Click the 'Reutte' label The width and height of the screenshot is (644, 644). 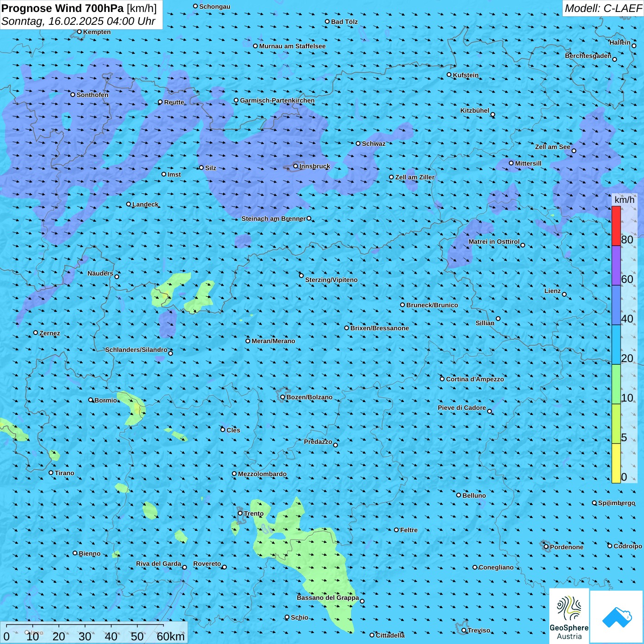[x=174, y=102]
